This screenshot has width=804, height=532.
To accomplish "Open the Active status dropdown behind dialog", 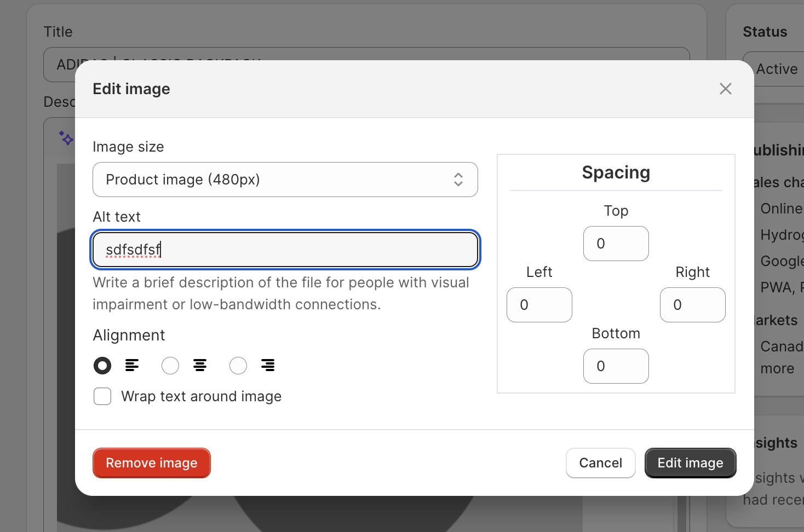I will [x=773, y=69].
